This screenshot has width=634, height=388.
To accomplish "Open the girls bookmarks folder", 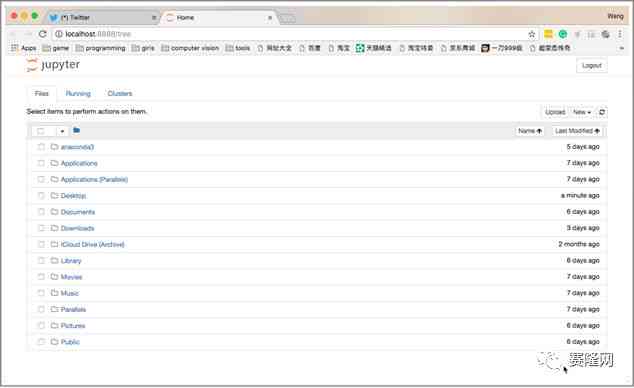I will [x=143, y=48].
